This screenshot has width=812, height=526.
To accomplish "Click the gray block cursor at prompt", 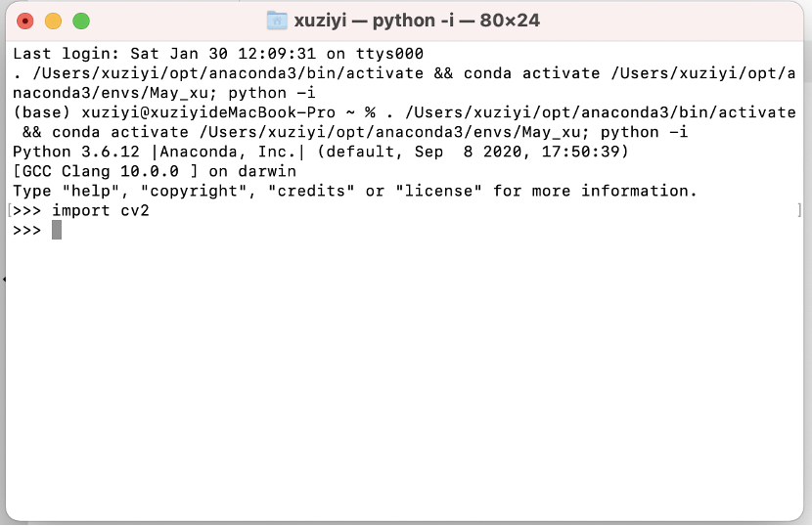I will [x=57, y=230].
